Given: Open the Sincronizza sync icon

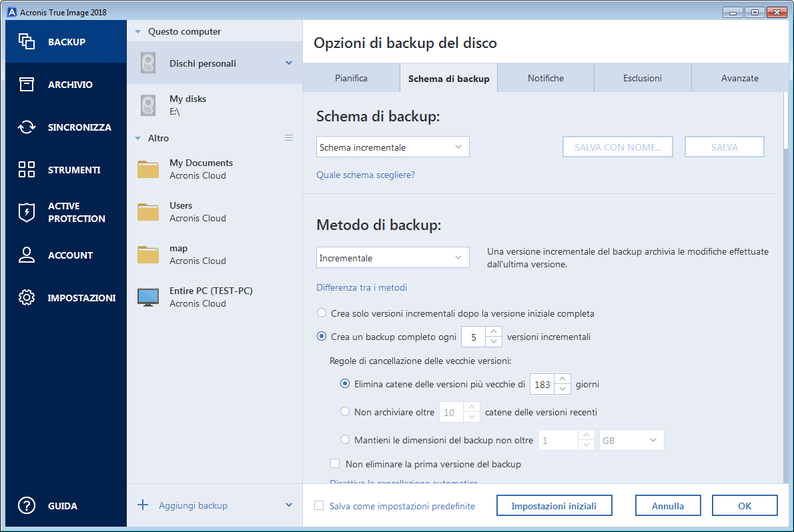Looking at the screenshot, I should click(x=26, y=127).
